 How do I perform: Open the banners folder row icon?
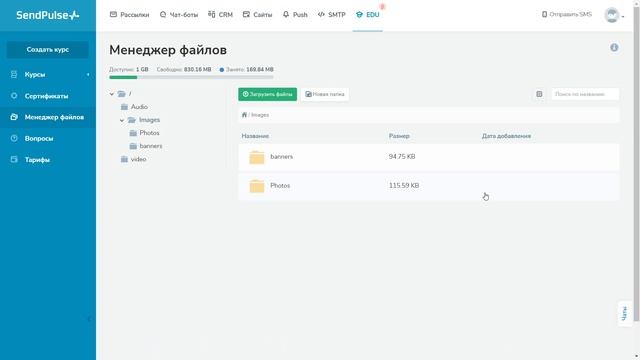click(257, 157)
